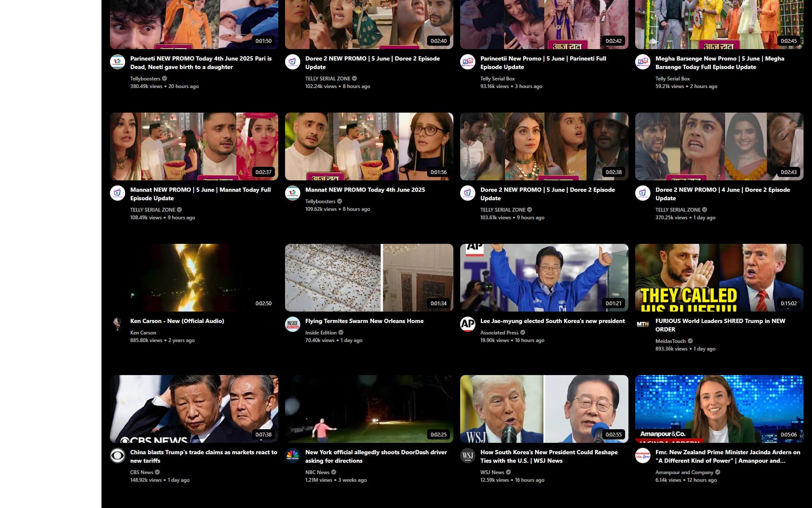Play Flying Termites Swarm video thumbnail
Image resolution: width=812 pixels, height=508 pixels.
(369, 278)
